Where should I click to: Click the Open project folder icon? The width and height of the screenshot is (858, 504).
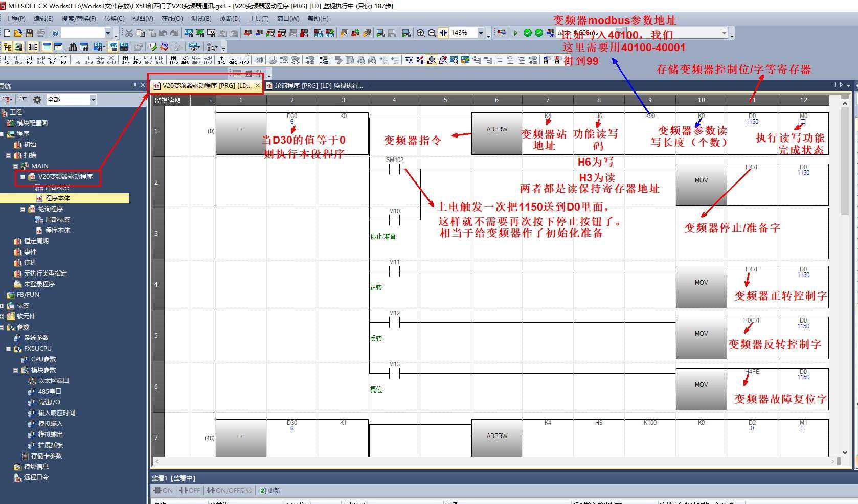18,33
